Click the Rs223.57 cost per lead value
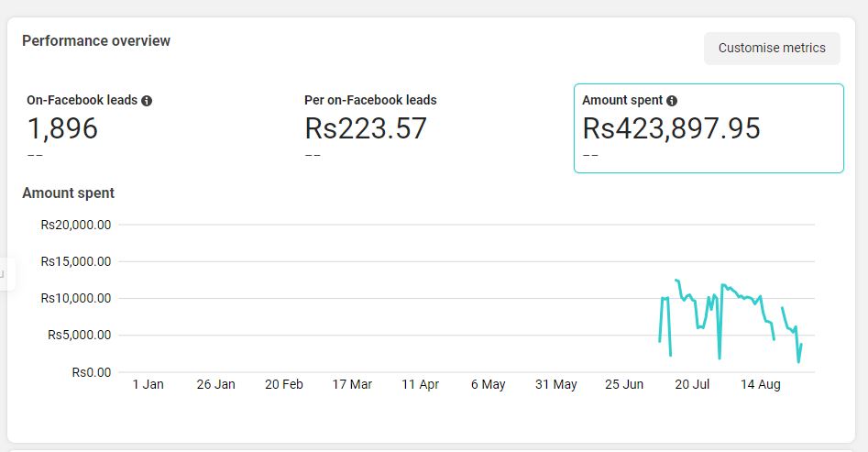Screen dimensions: 868x452 [366, 128]
